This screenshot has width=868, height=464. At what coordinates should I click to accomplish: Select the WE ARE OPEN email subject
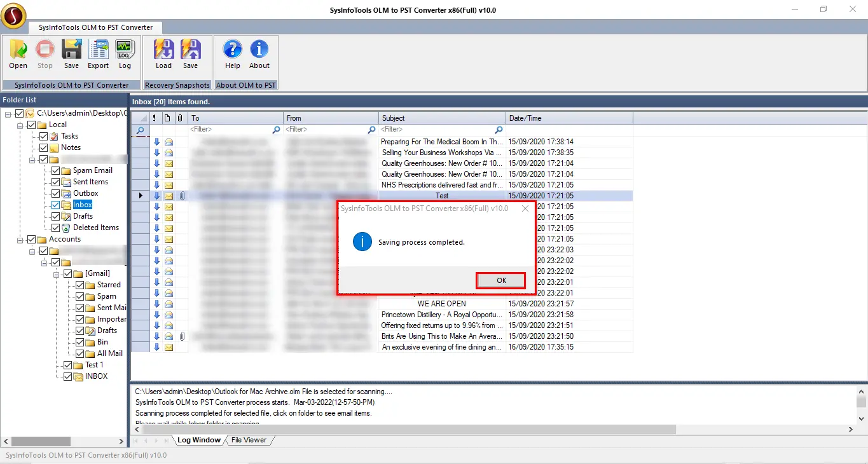pos(442,304)
